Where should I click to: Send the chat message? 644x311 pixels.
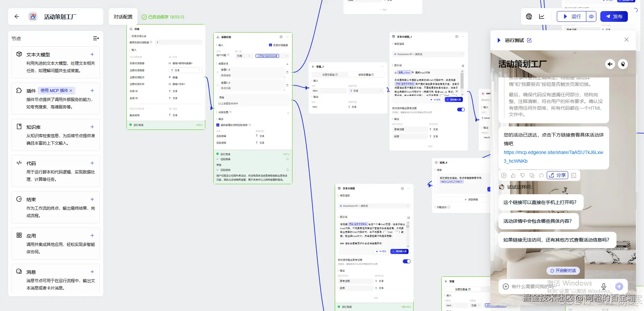(619, 286)
